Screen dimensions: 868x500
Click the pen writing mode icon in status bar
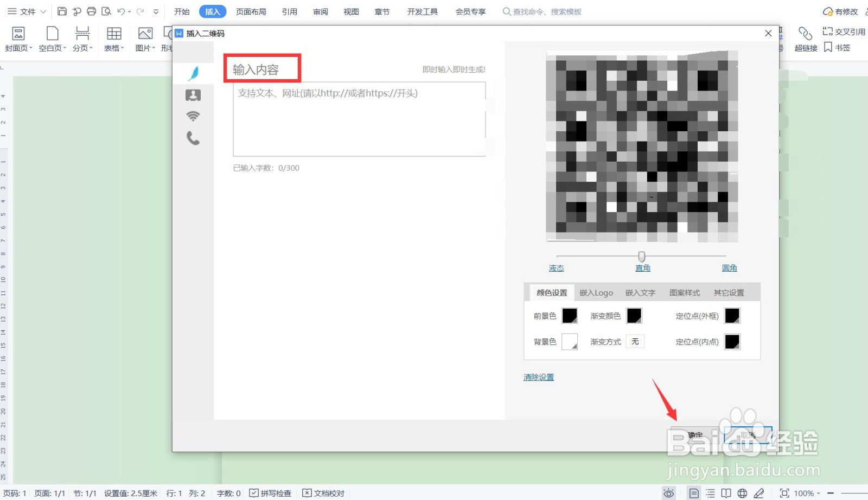coord(759,493)
